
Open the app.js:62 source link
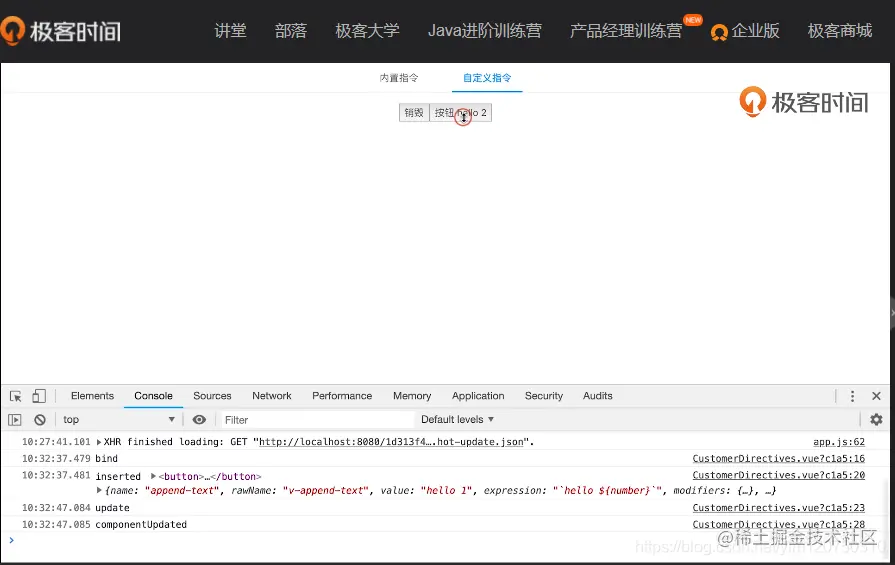(x=839, y=442)
